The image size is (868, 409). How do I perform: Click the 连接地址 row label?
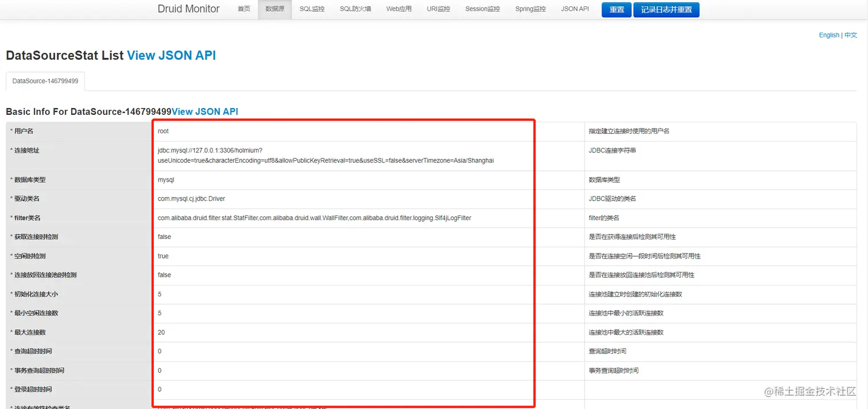[25, 151]
